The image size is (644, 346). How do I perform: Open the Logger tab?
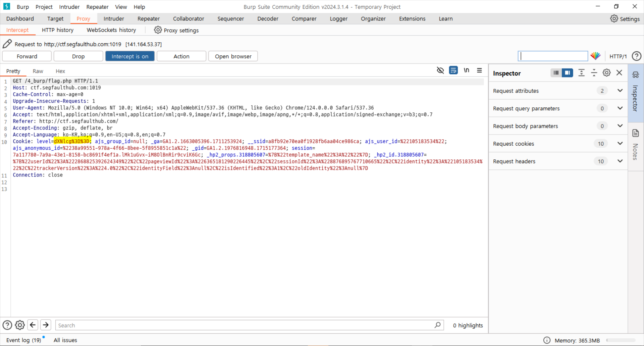click(338, 18)
